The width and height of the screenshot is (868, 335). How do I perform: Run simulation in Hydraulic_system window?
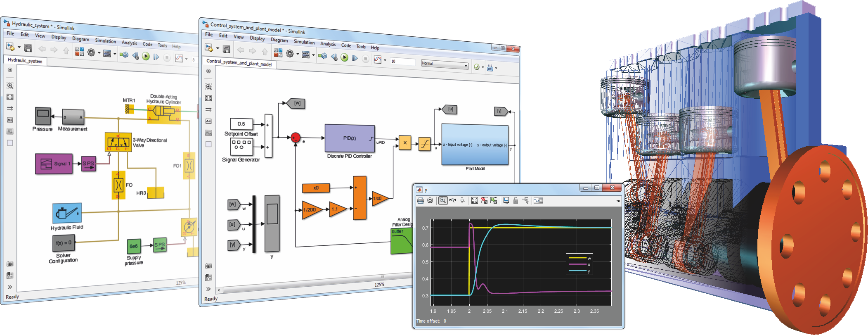146,56
